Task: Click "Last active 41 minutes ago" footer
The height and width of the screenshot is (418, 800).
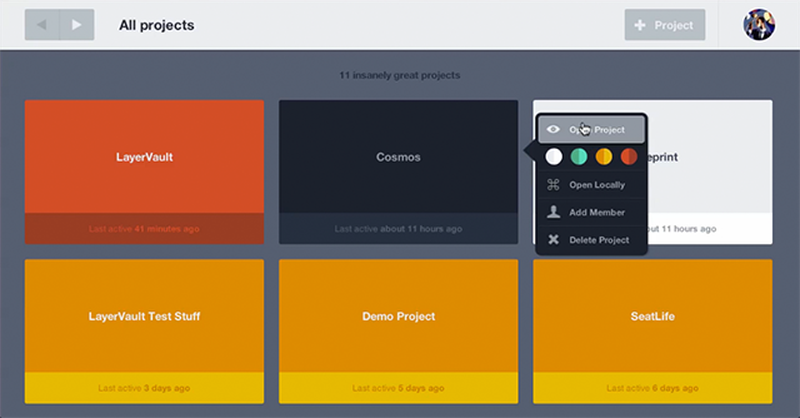Action: 144,229
